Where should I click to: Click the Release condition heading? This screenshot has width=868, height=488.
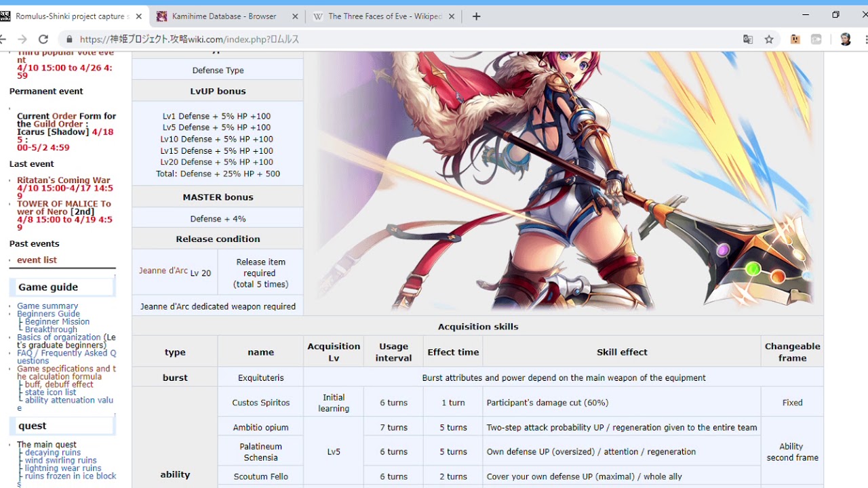point(218,239)
